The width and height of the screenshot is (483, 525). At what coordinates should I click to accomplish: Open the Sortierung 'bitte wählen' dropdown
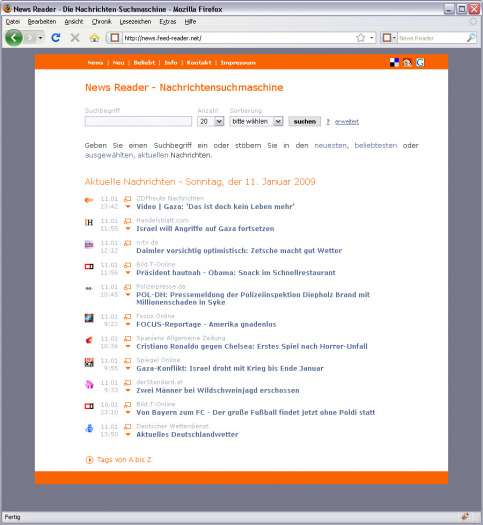tap(256, 121)
